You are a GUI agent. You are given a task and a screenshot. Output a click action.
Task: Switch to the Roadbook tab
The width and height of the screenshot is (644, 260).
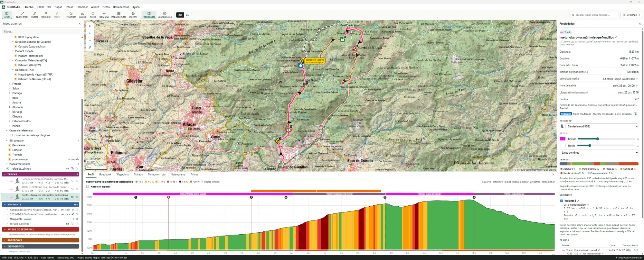coord(105,175)
